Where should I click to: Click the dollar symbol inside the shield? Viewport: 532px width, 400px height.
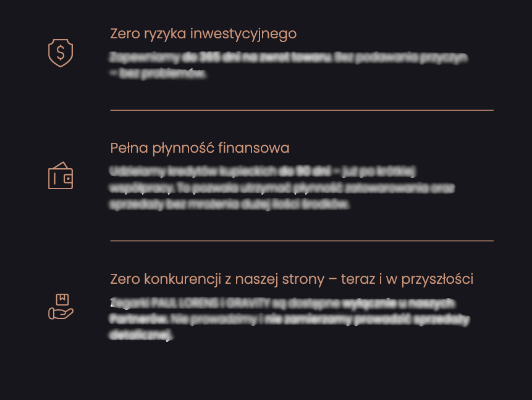[61, 54]
